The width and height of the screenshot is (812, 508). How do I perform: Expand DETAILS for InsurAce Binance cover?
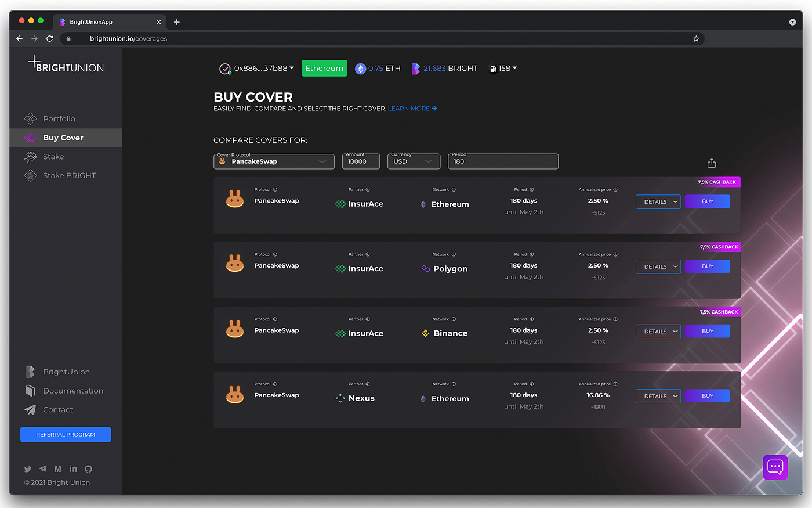[x=658, y=332]
